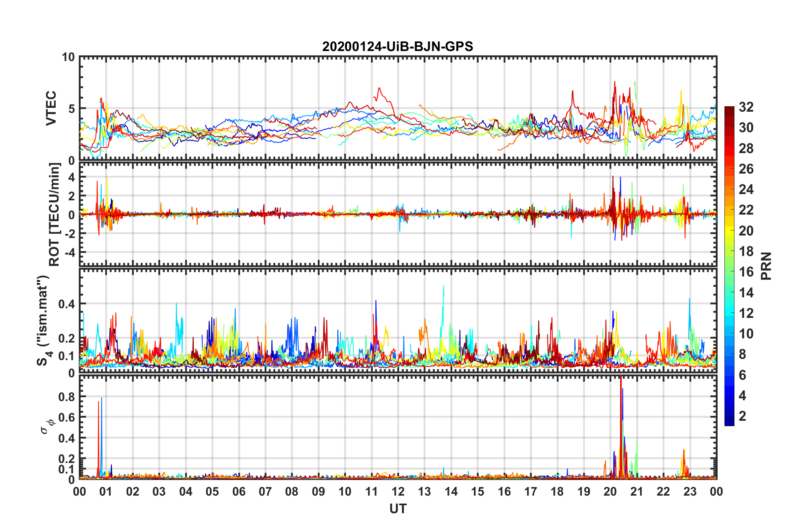Image resolution: width=796 pixels, height=532 pixels.
Task: Click colorbar tick label 30
Action: pyautogui.click(x=746, y=128)
